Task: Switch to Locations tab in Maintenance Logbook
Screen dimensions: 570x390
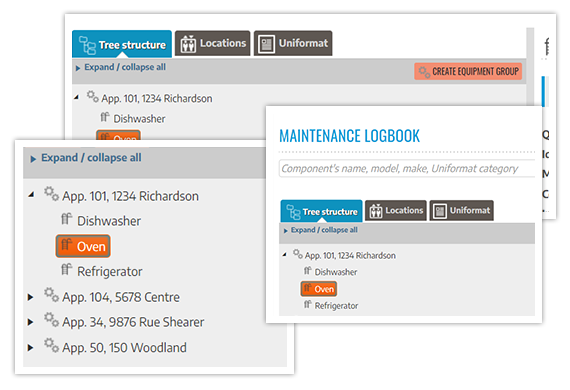Action: point(396,210)
